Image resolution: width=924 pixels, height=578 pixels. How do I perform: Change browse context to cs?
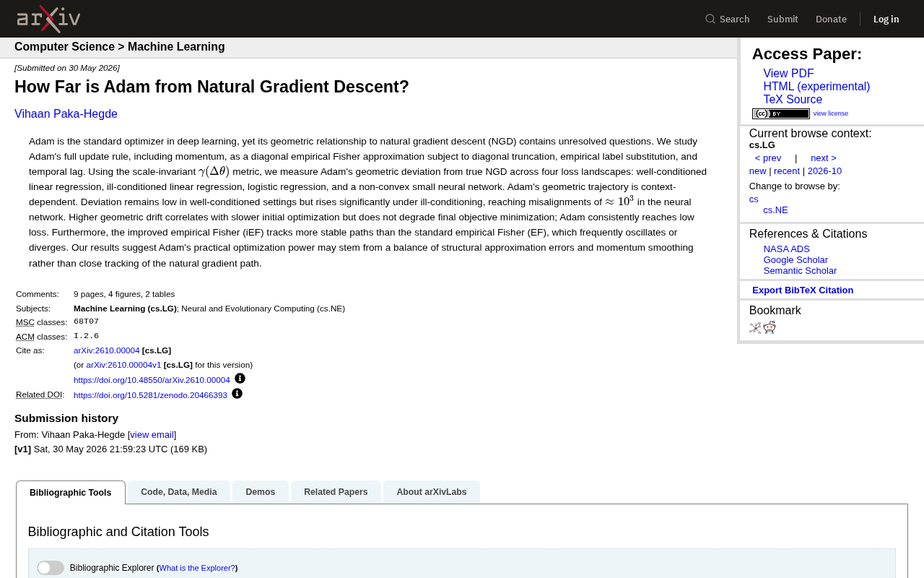[754, 199]
